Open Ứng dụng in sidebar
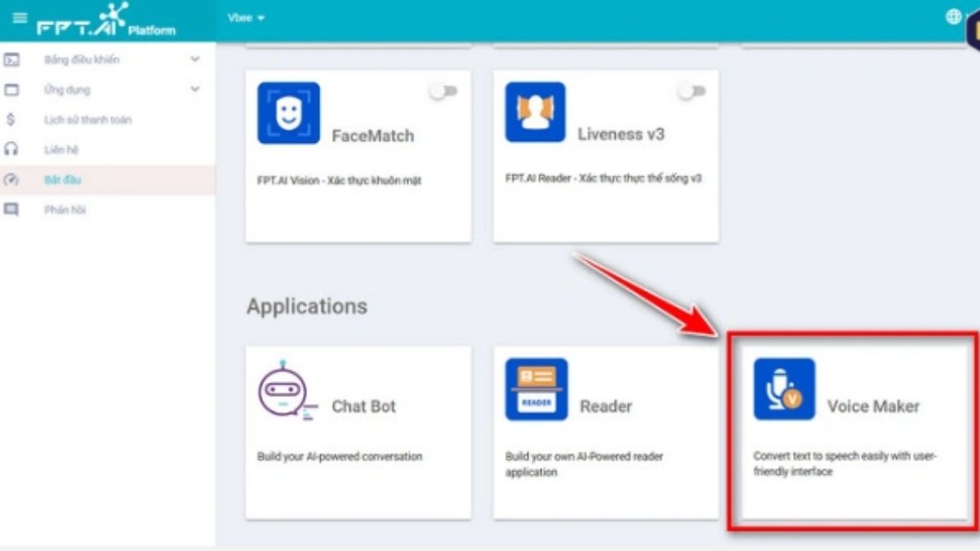This screenshot has height=551, width=980. click(67, 90)
